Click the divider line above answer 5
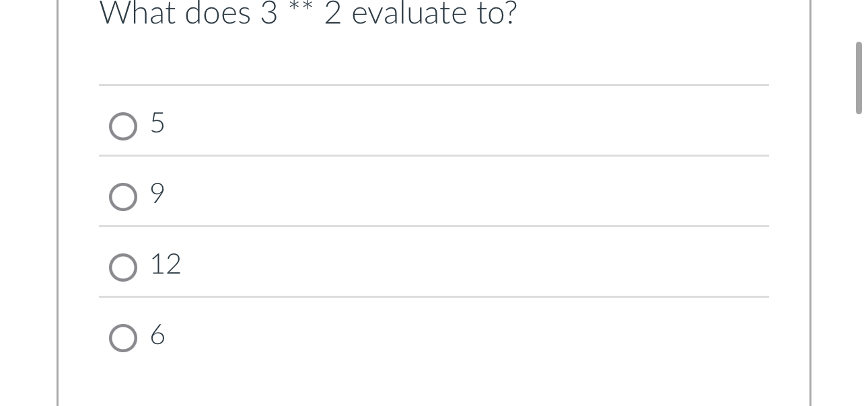The height and width of the screenshot is (406, 868). [x=434, y=85]
